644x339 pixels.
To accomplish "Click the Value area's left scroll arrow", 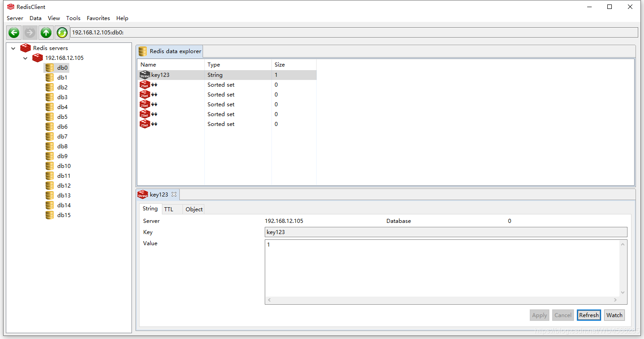I will pos(269,300).
